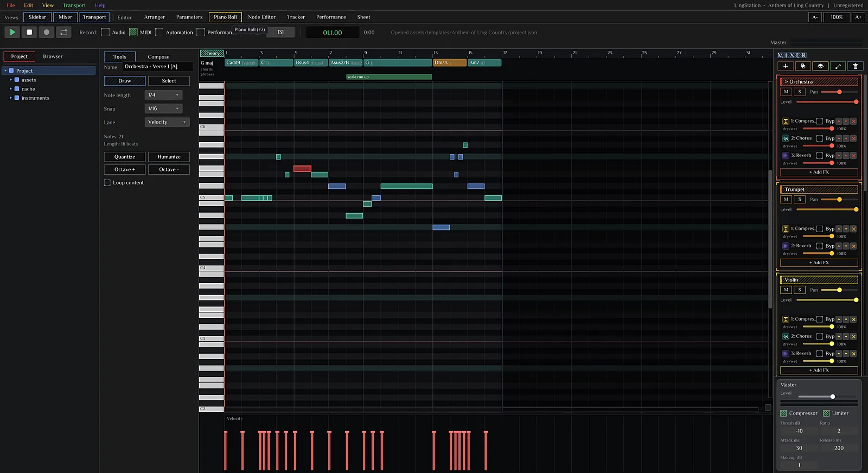The height and width of the screenshot is (473, 868).
Task: Click the Humanize button
Action: [169, 157]
